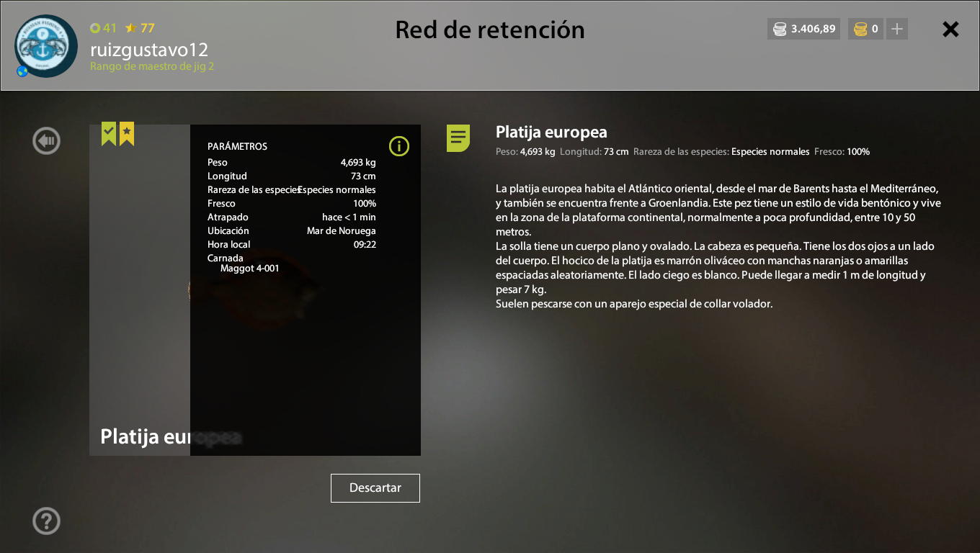
Task: Add gold coins with the plus button
Action: point(897,29)
